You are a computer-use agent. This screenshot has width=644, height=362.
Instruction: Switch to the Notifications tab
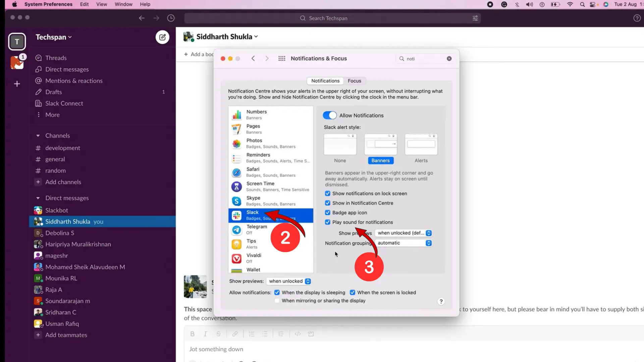(325, 81)
